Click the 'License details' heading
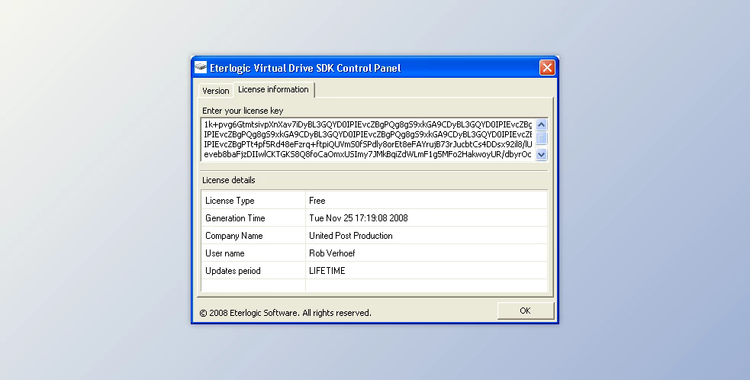 click(229, 180)
